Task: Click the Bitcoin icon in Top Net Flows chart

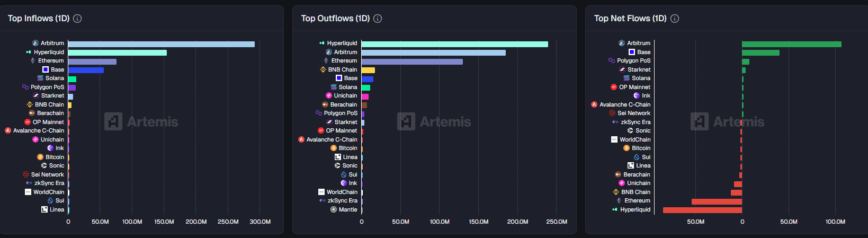Action: [x=627, y=148]
